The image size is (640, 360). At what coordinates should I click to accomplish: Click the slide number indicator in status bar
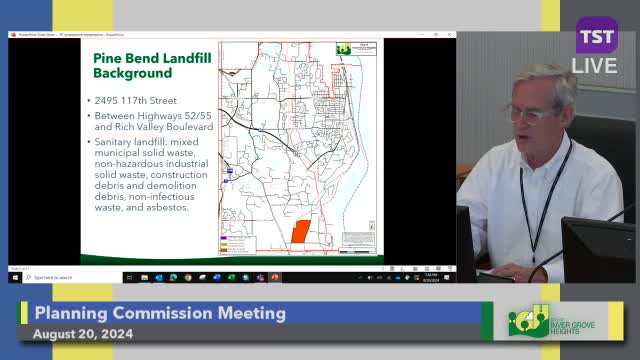tap(20, 269)
